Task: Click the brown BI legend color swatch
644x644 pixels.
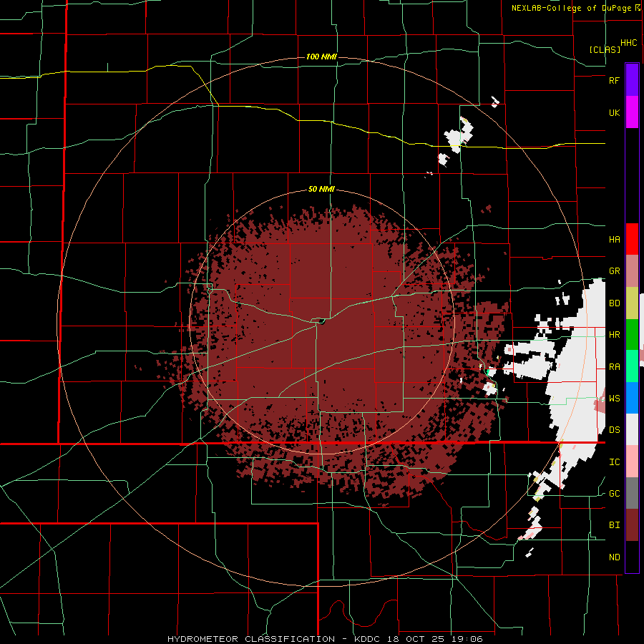Action: [x=632, y=525]
